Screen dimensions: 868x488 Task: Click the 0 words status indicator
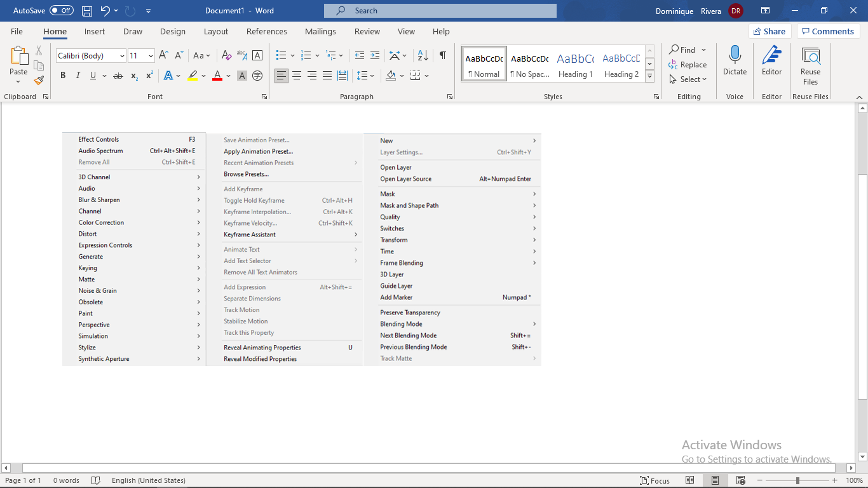click(x=66, y=480)
